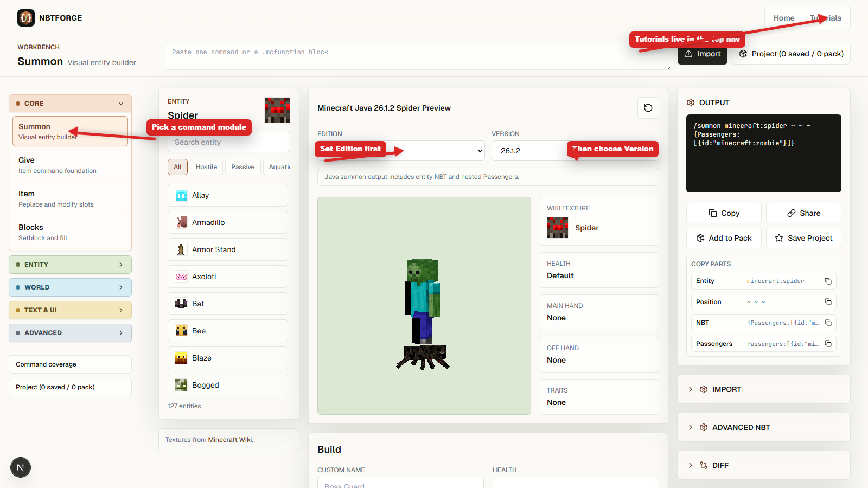Screen dimensions: 868x488
Task: Select the Blocks module
Action: coord(70,232)
